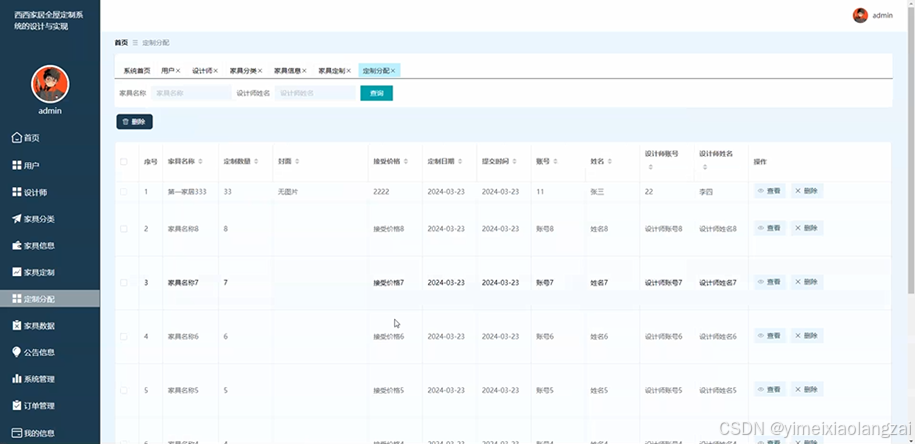The image size is (915, 444).
Task: View details of row 家具名称6
Action: (x=770, y=335)
